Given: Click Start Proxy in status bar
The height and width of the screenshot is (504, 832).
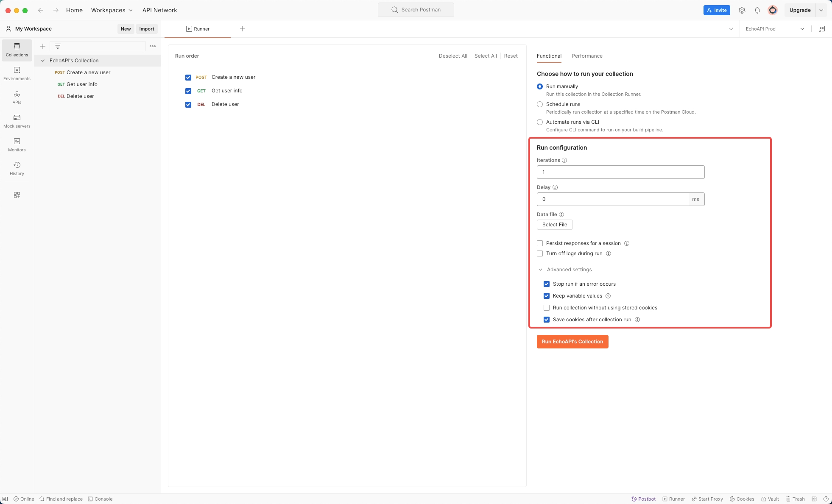Looking at the screenshot, I should pyautogui.click(x=707, y=499).
